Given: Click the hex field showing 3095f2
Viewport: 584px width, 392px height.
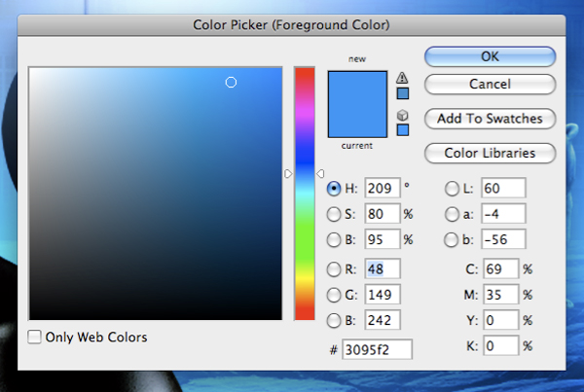Looking at the screenshot, I should (378, 349).
